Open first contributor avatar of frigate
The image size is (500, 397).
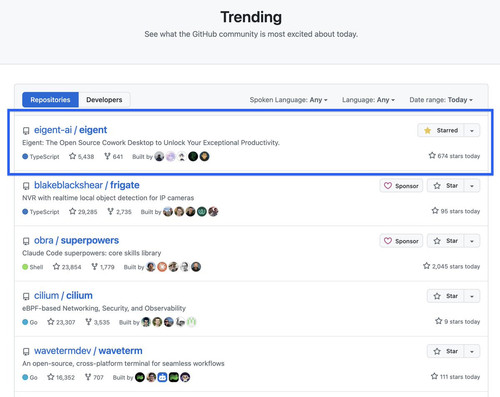(168, 212)
